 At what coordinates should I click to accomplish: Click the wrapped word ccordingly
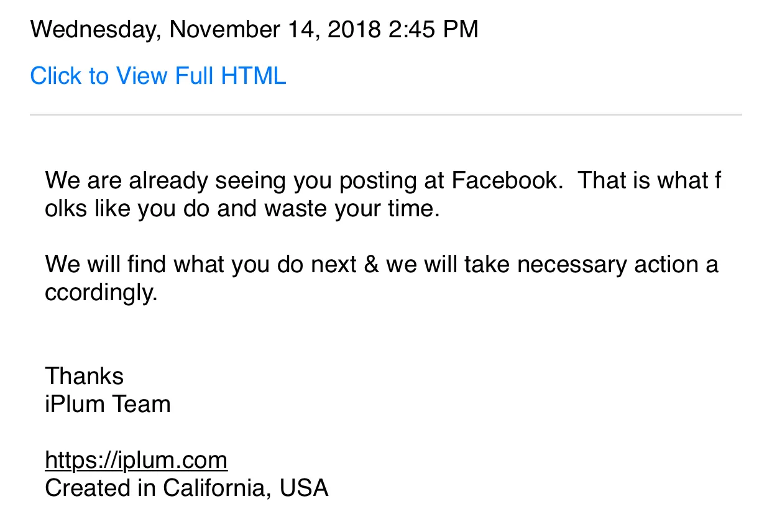[101, 293]
